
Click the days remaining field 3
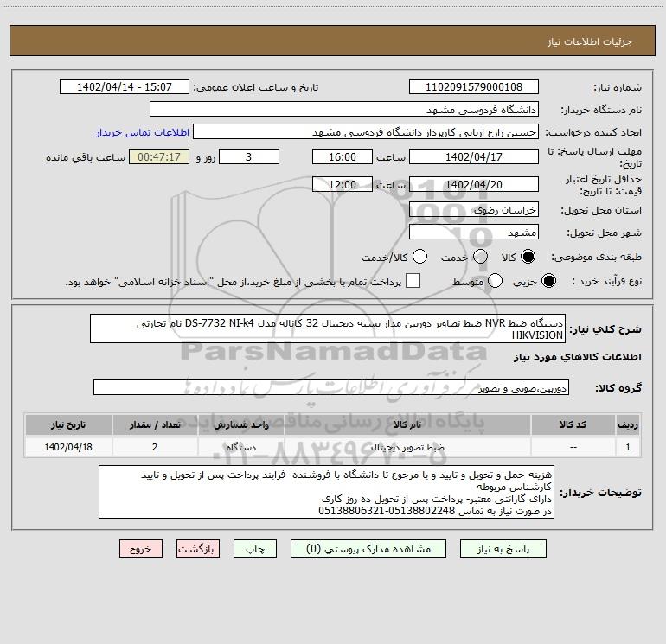[249, 157]
